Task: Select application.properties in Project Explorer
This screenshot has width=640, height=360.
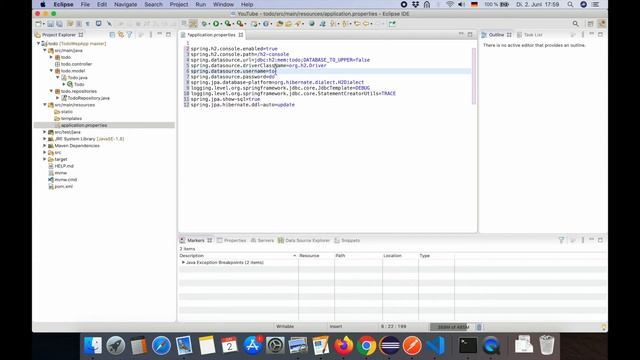Action: pyautogui.click(x=84, y=125)
